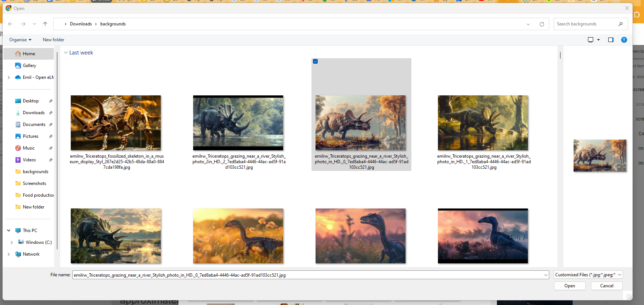Open Videos quick access folder
This screenshot has width=644, height=305.
tap(29, 160)
